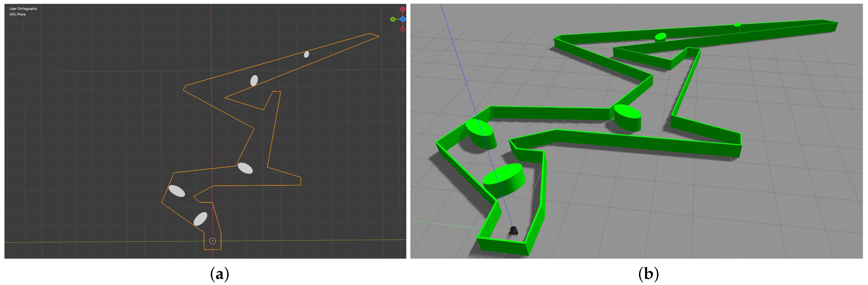Select the leftmost white ellipse obstacle
868x285 pixels.
(x=176, y=191)
